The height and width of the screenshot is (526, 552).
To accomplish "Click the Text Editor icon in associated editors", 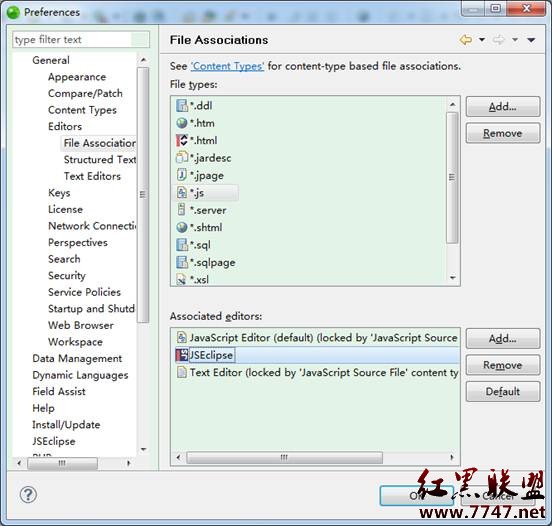I will (182, 372).
